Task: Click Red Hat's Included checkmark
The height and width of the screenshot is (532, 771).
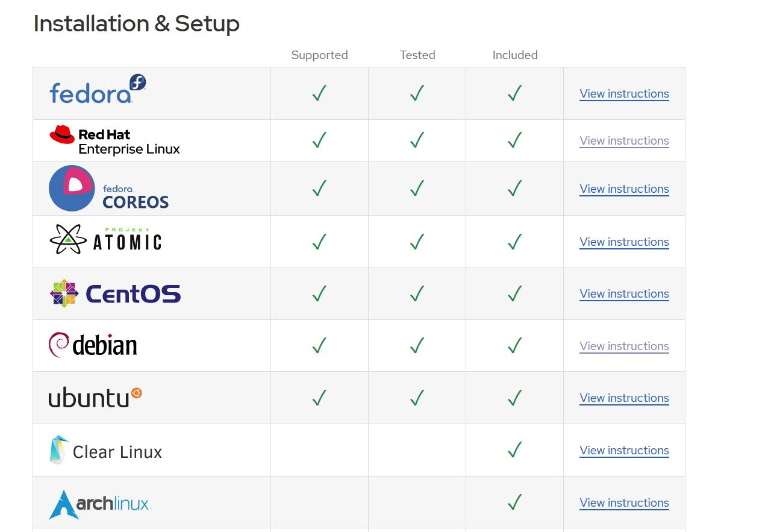Action: coord(514,140)
